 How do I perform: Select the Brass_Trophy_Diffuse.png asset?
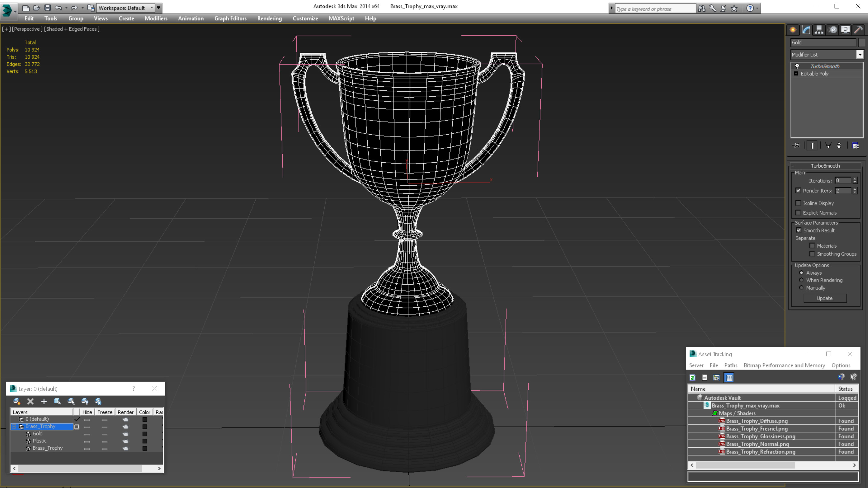point(756,421)
